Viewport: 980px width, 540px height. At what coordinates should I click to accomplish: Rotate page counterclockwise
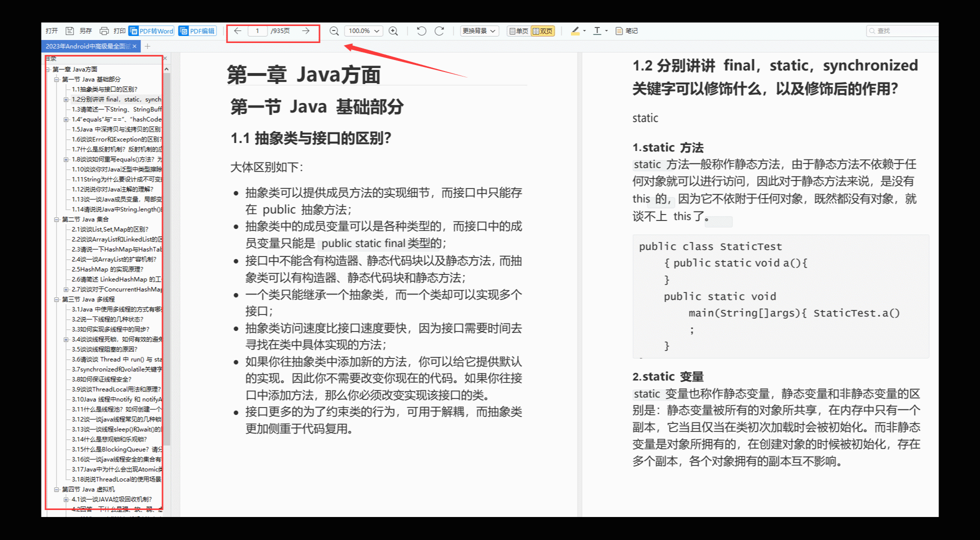tap(421, 31)
